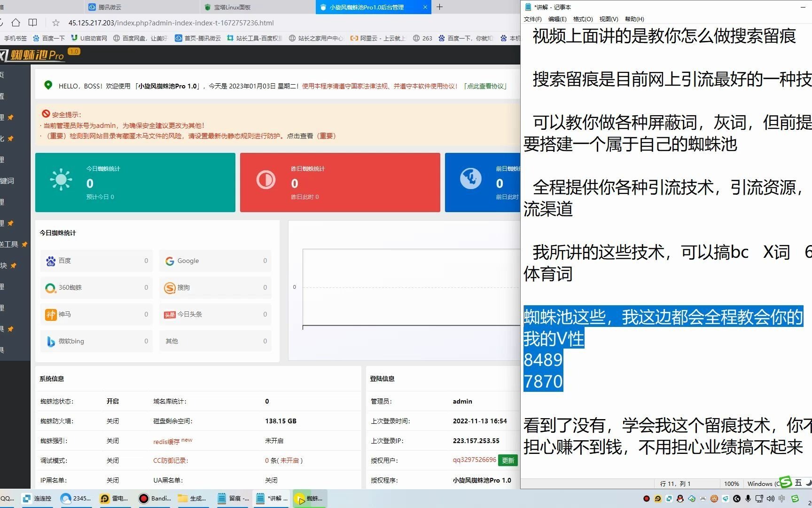This screenshot has height=508, width=812.
Task: Open the browser home page icon
Action: (16, 23)
